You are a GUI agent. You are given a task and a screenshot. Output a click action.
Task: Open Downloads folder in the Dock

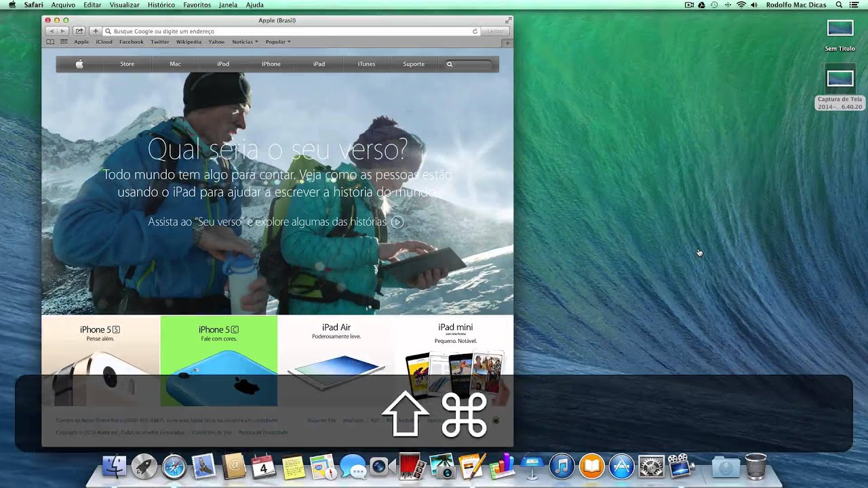point(725,466)
